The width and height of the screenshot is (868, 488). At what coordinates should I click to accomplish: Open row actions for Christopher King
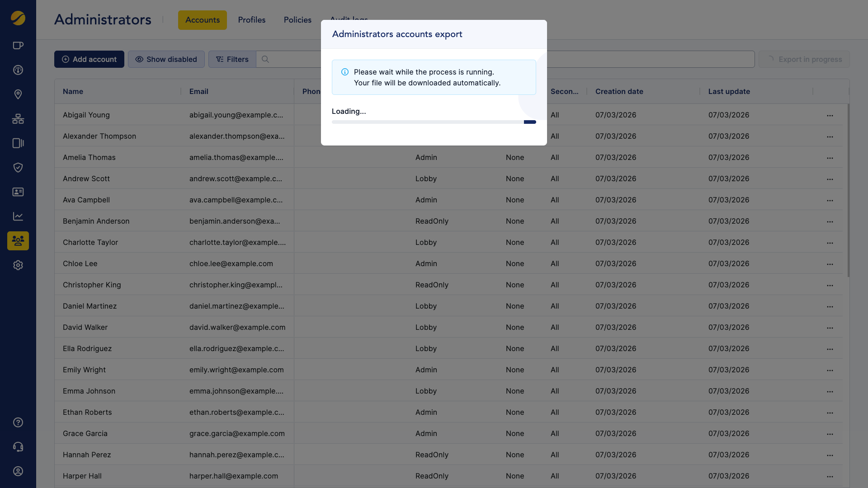tap(830, 285)
